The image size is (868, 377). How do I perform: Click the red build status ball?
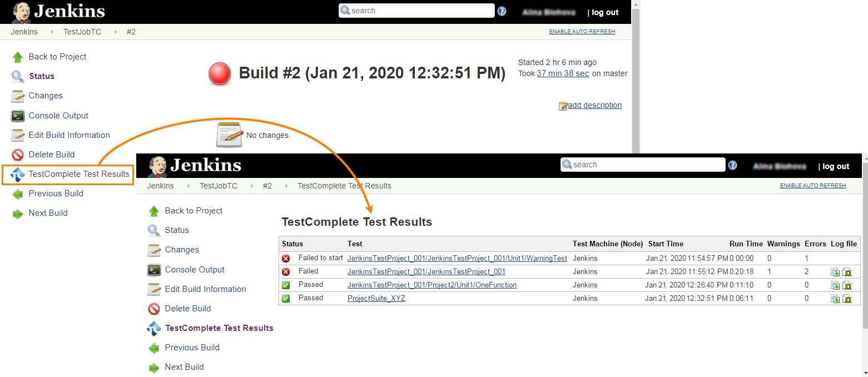[219, 73]
